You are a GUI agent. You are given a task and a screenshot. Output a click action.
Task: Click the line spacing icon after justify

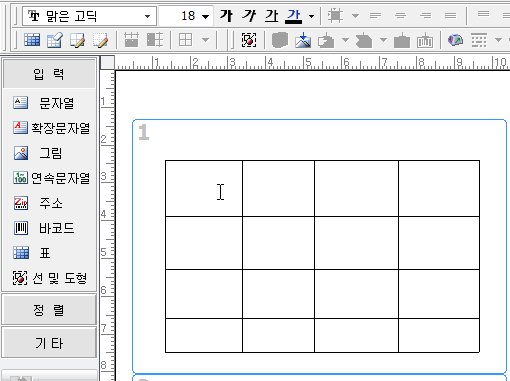[483, 14]
